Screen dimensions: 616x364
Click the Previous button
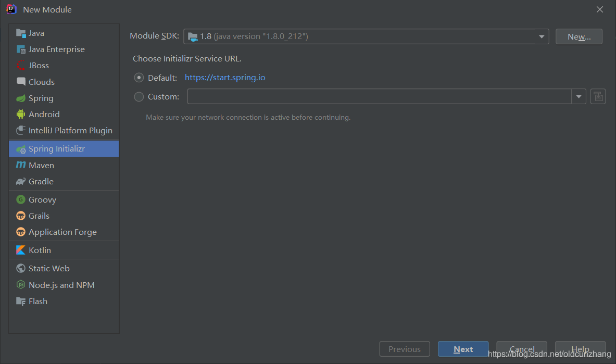405,349
